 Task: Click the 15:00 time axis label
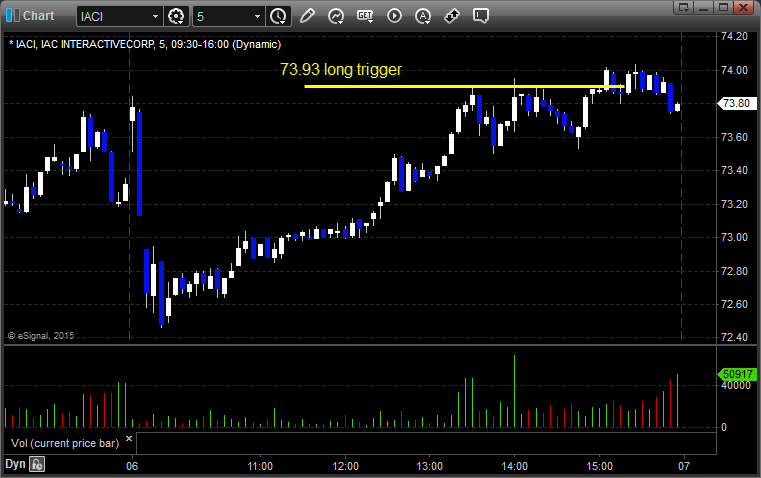click(599, 466)
